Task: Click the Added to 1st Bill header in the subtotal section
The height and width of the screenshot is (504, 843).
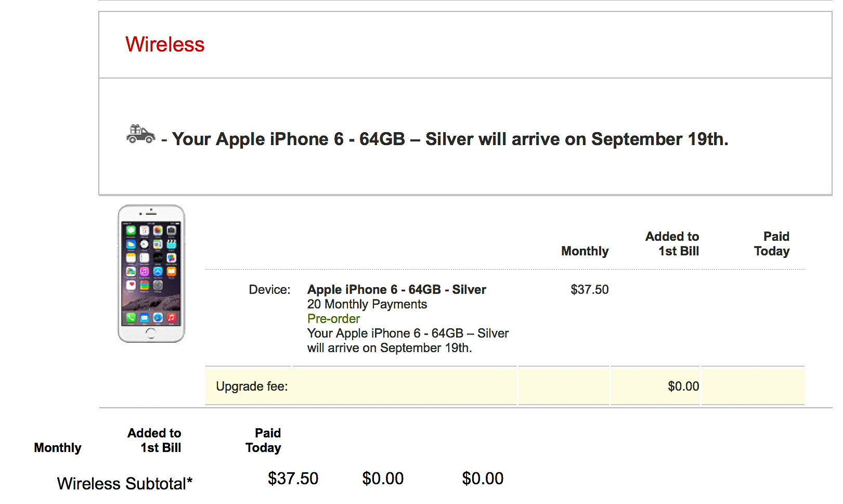Action: pos(154,441)
